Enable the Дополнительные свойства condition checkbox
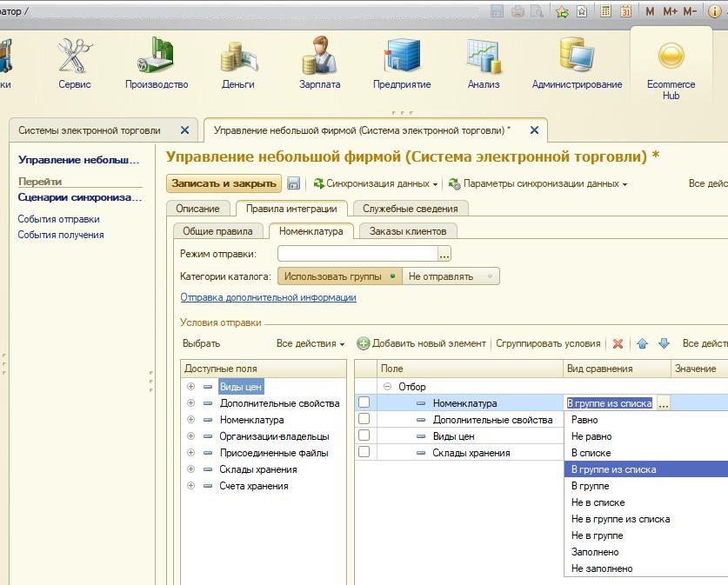Viewport: 728px width, 585px height. pos(364,419)
